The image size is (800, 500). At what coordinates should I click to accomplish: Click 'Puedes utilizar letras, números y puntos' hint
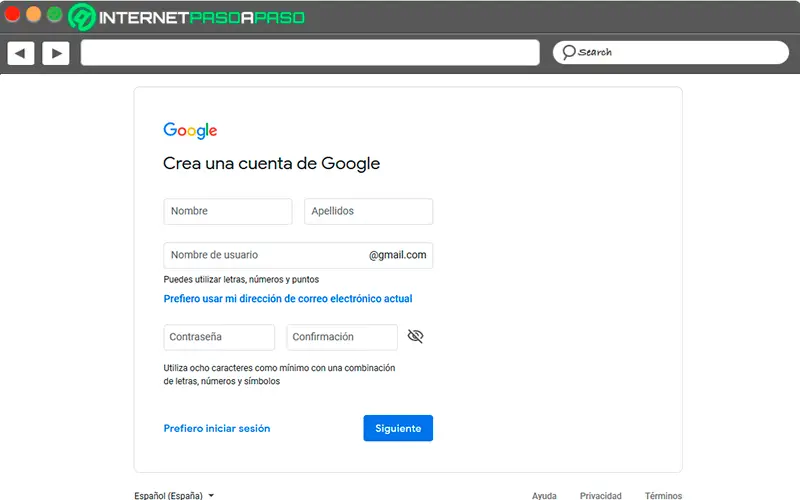coord(241,280)
